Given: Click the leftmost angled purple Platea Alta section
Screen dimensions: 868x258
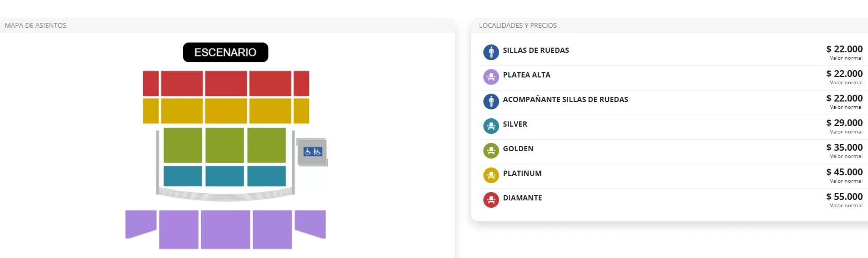Looking at the screenshot, I should 141,222.
